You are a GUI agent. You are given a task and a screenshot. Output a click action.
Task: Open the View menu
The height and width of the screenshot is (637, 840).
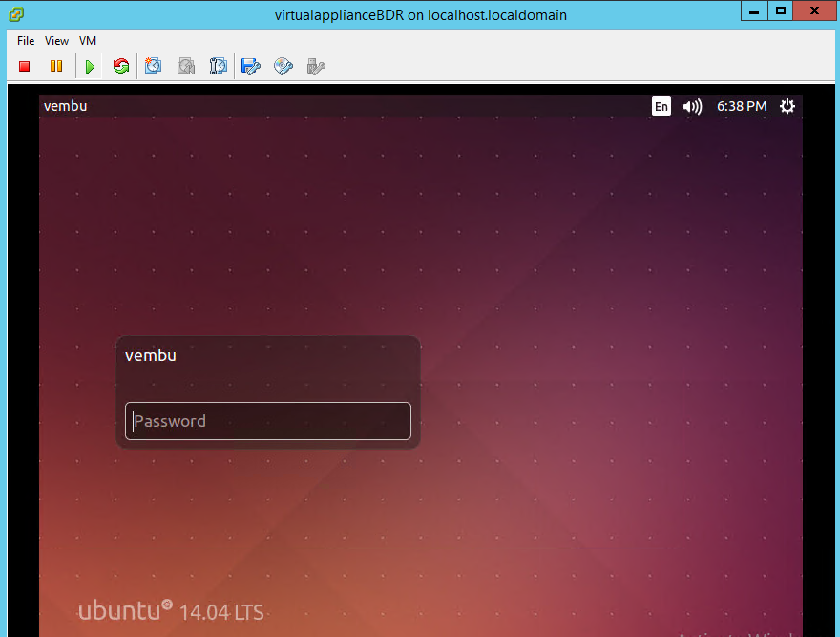tap(56, 41)
